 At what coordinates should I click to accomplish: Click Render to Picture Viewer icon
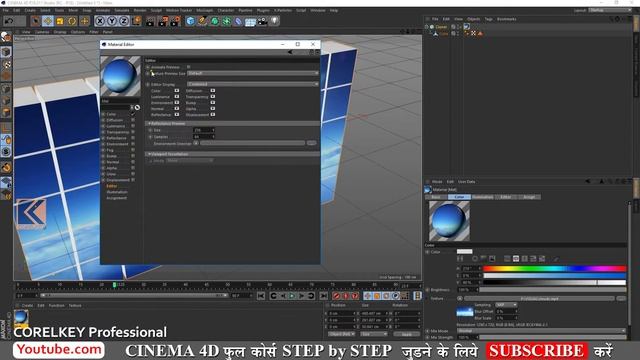[163, 21]
